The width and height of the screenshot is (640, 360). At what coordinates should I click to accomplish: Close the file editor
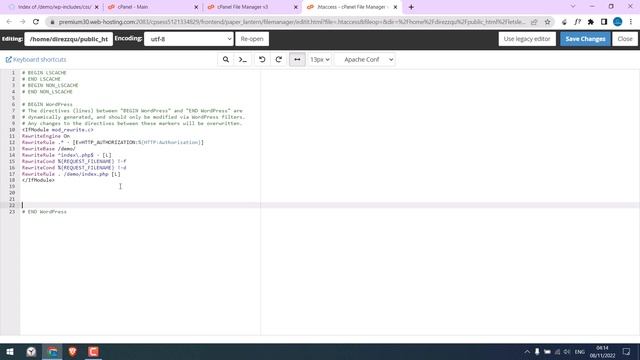click(x=625, y=39)
